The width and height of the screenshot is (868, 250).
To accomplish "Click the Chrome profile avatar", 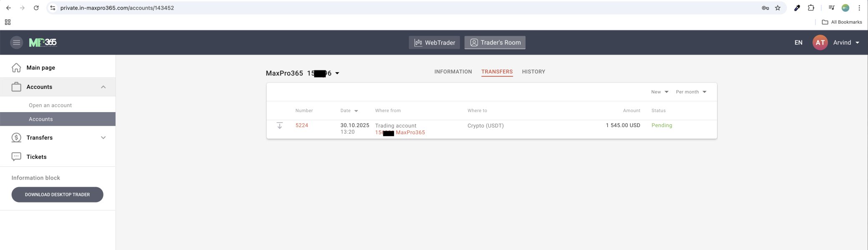I will pos(845,8).
